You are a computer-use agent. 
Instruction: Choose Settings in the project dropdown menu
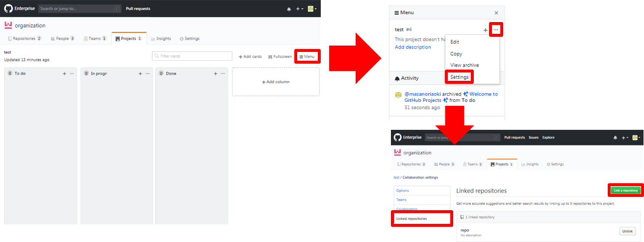(460, 77)
